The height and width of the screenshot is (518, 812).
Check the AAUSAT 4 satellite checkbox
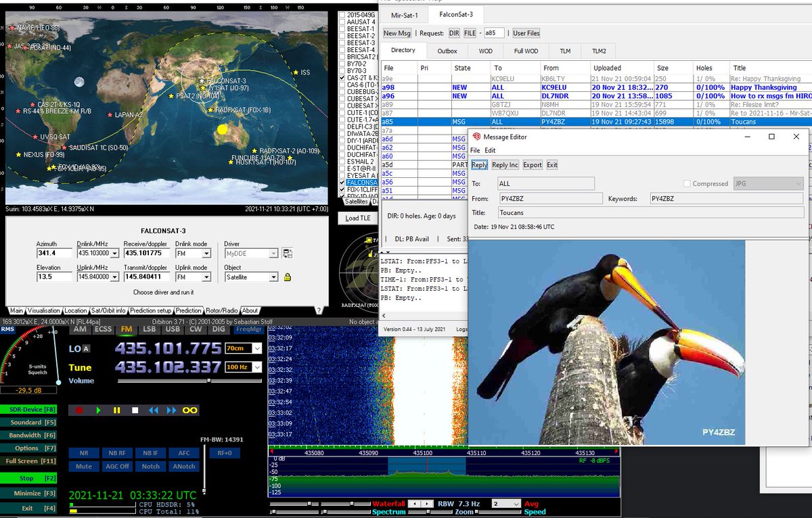pyautogui.click(x=342, y=22)
